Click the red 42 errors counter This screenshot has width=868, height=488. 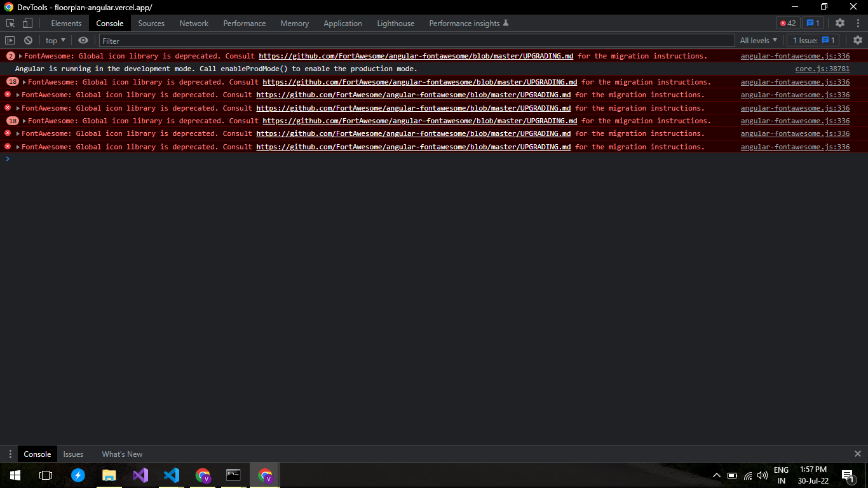coord(788,23)
